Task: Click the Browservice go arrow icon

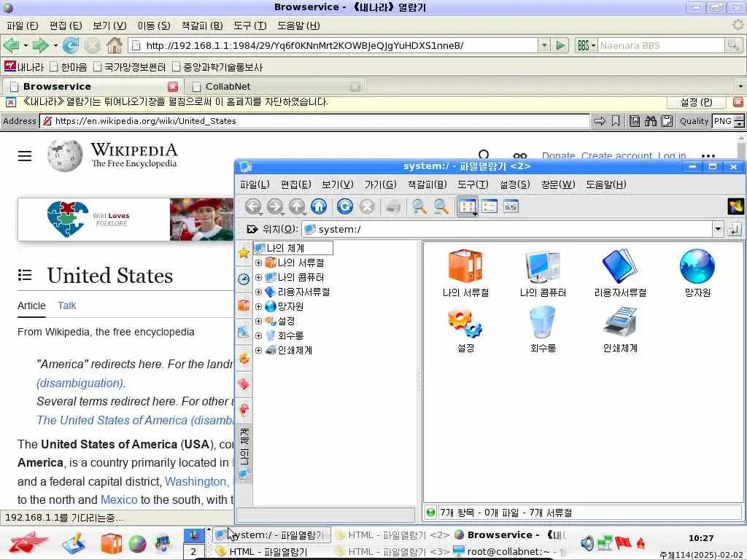Action: (x=600, y=121)
